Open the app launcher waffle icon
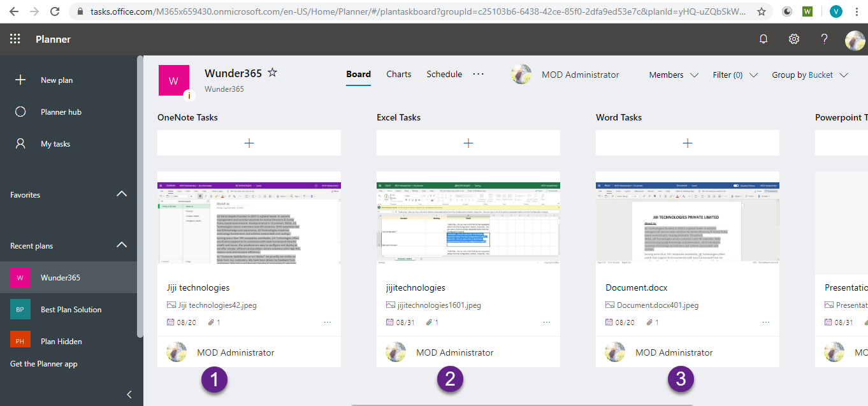 15,39
